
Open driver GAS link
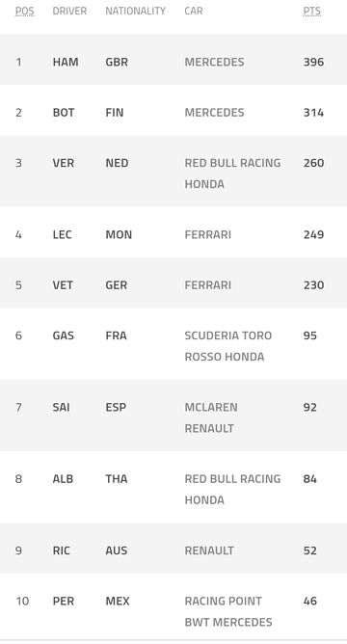click(x=64, y=335)
